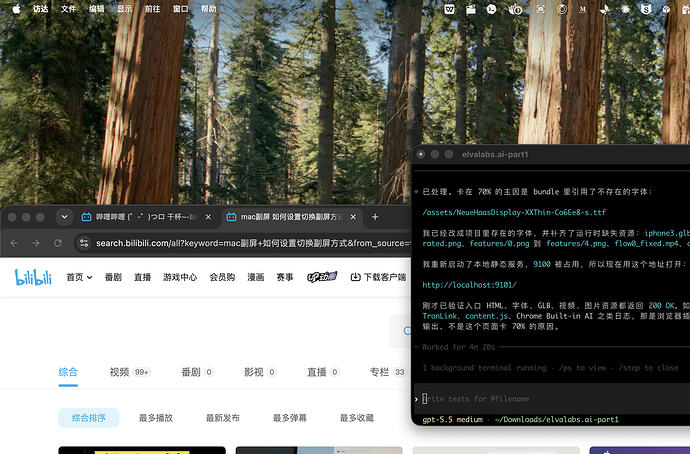Screen dimensions: 690x454
Task: Click the NeueHaasDisplay-XXThin font path in terminal
Action: coord(514,212)
